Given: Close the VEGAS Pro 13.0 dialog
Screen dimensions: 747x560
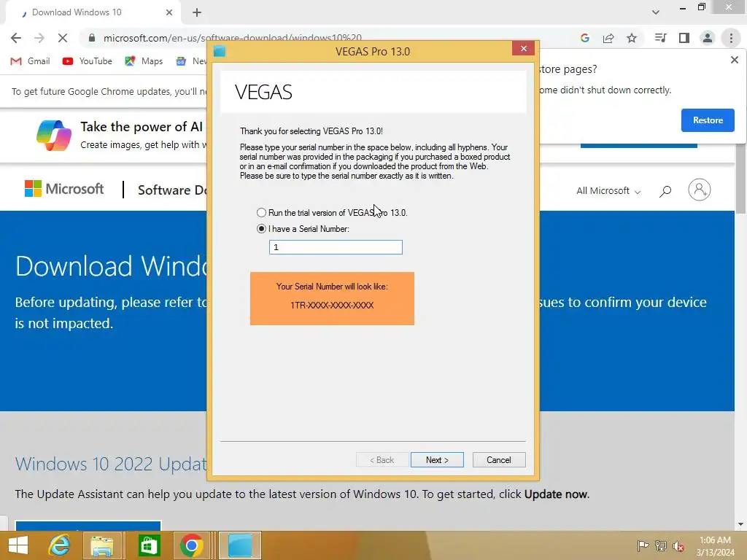Looking at the screenshot, I should (x=523, y=49).
